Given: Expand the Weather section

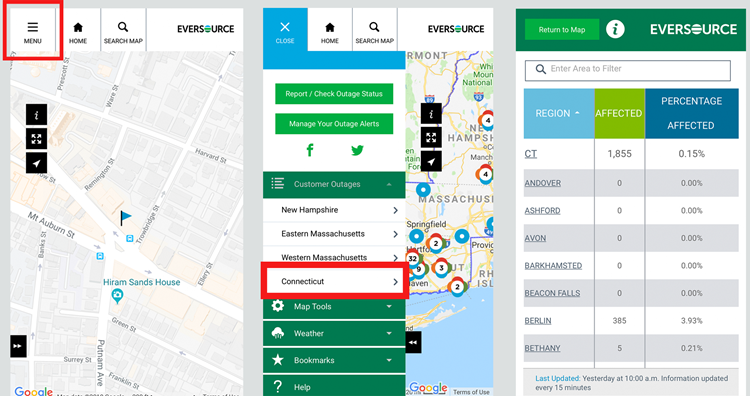Looking at the screenshot, I should point(334,333).
